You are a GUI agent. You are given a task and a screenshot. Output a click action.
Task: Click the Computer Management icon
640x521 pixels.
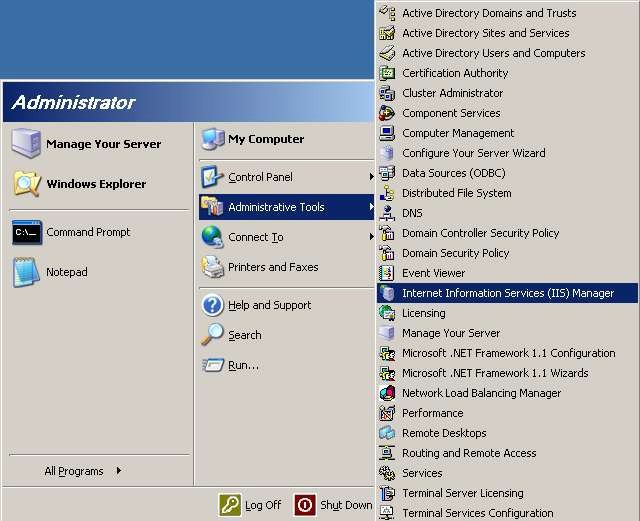click(387, 133)
